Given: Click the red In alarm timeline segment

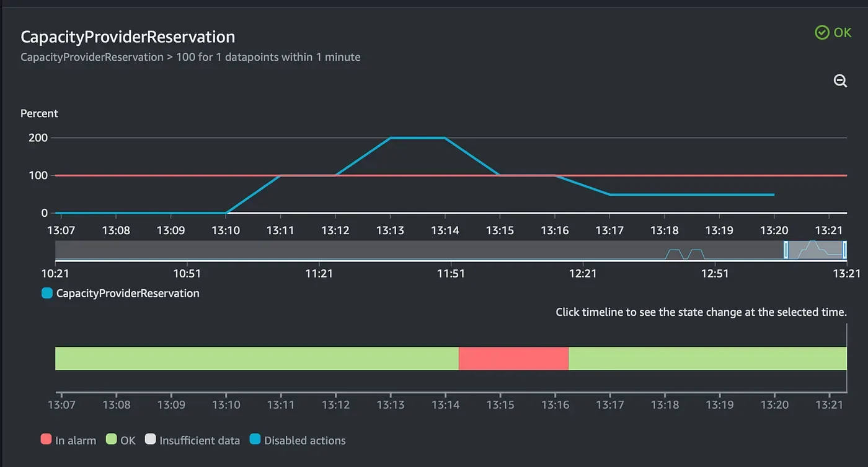Looking at the screenshot, I should [513, 359].
